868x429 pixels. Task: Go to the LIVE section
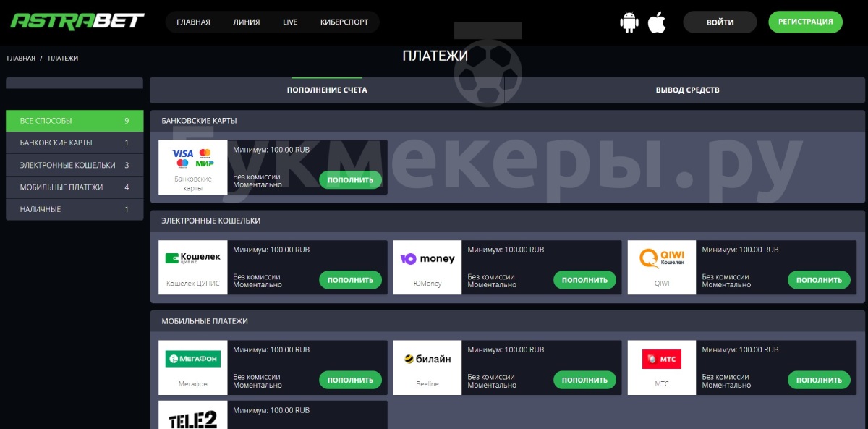coord(290,22)
